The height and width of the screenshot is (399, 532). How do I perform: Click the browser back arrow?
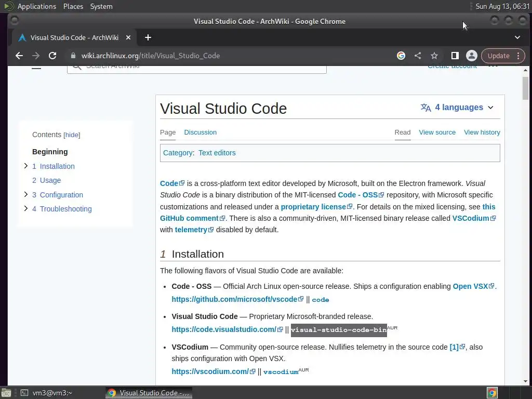tap(19, 56)
